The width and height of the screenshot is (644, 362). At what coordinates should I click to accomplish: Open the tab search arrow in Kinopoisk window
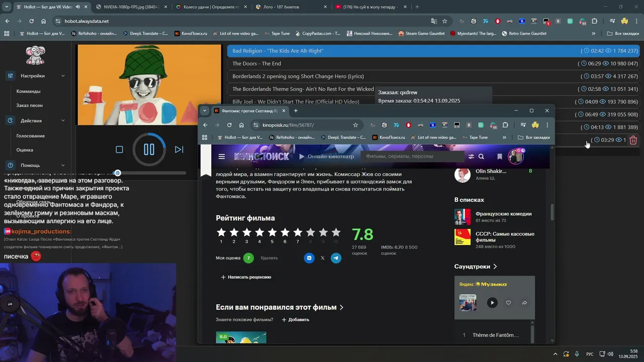205,111
